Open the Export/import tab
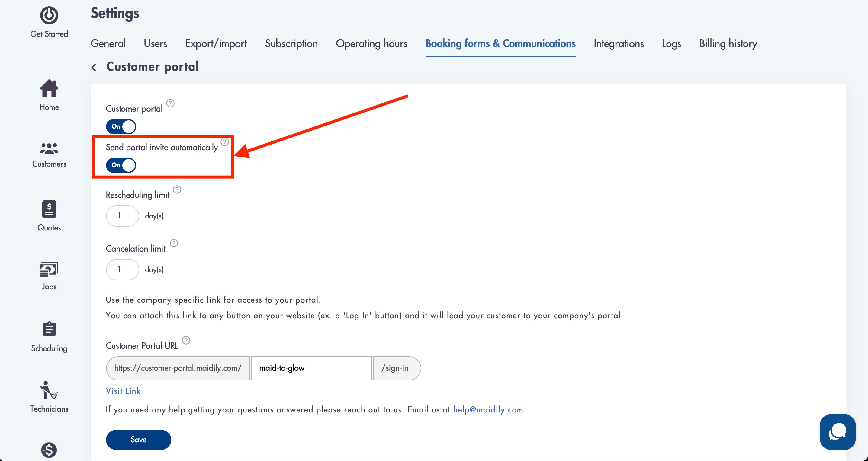This screenshot has height=461, width=868. tap(216, 43)
